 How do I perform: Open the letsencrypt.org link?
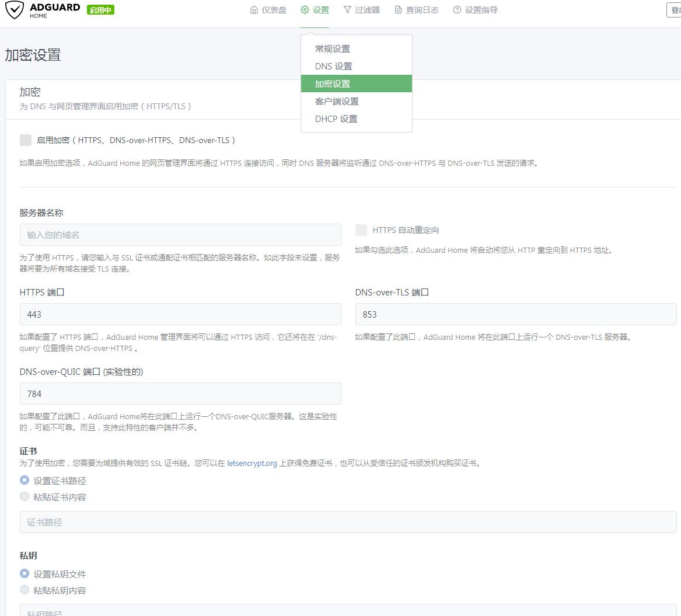click(x=252, y=462)
